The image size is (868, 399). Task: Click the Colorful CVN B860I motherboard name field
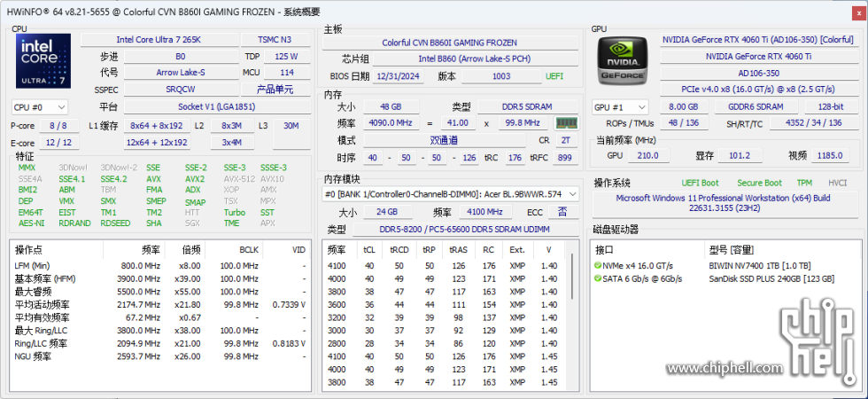pyautogui.click(x=450, y=43)
